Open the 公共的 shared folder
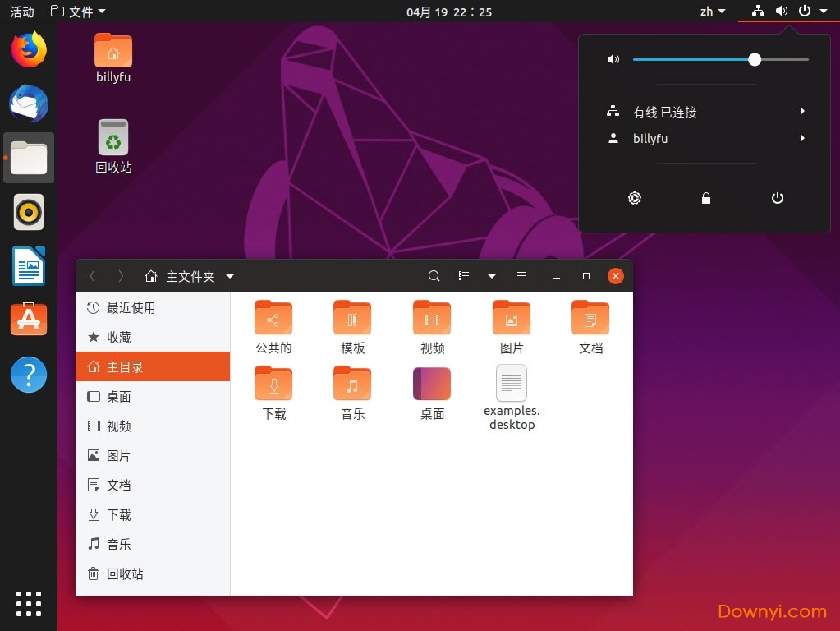The height and width of the screenshot is (631, 840). pos(273,318)
